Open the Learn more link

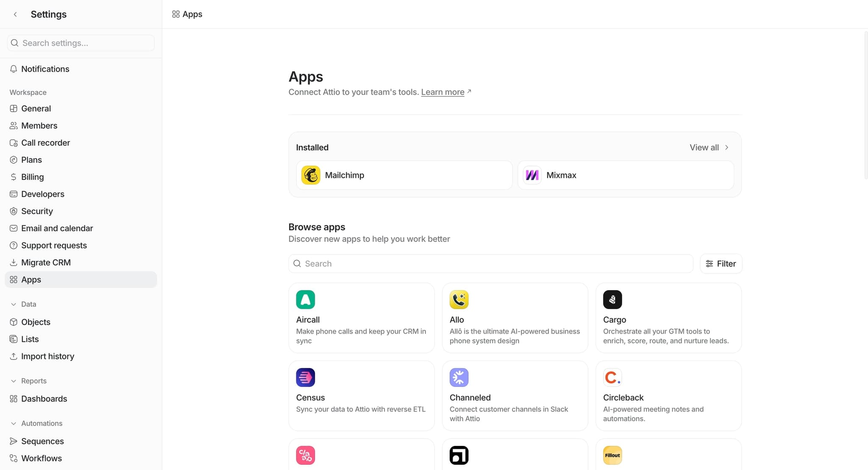coord(442,92)
